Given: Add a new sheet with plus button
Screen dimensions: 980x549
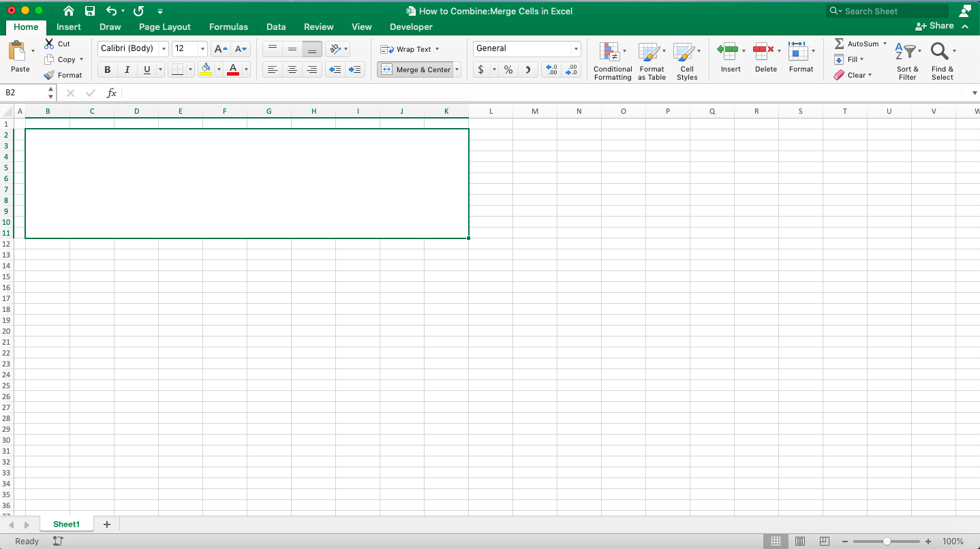Looking at the screenshot, I should click(x=106, y=524).
